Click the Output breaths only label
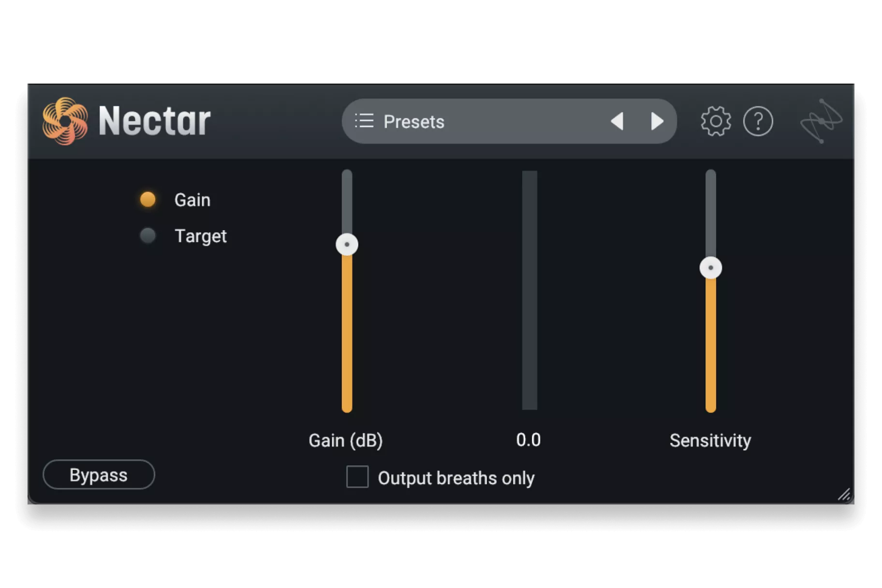 click(x=456, y=478)
